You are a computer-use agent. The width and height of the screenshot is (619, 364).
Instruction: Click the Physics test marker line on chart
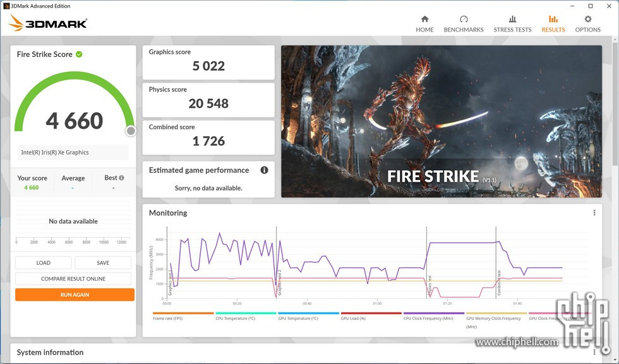tap(427, 262)
